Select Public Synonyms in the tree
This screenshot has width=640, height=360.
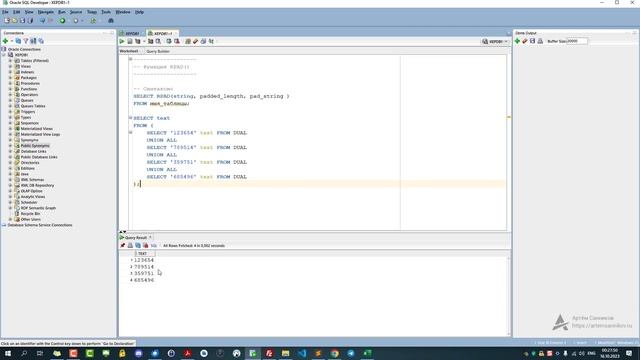(35, 146)
